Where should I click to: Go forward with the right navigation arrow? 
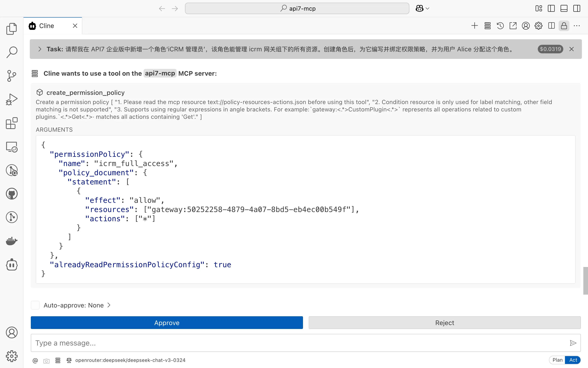(x=175, y=9)
